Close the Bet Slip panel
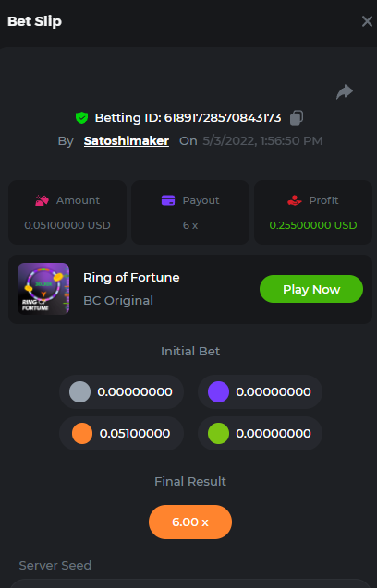The height and width of the screenshot is (588, 377). [x=367, y=21]
